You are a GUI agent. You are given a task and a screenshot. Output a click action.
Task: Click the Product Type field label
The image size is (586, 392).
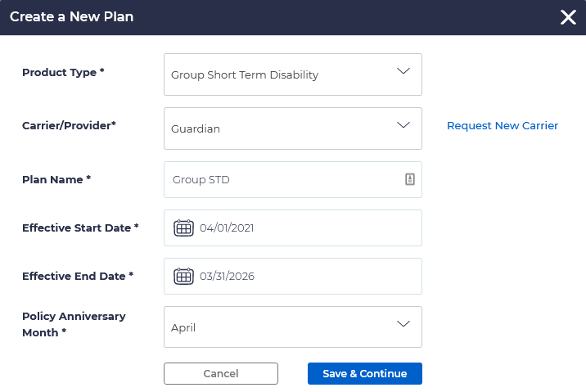pyautogui.click(x=63, y=73)
